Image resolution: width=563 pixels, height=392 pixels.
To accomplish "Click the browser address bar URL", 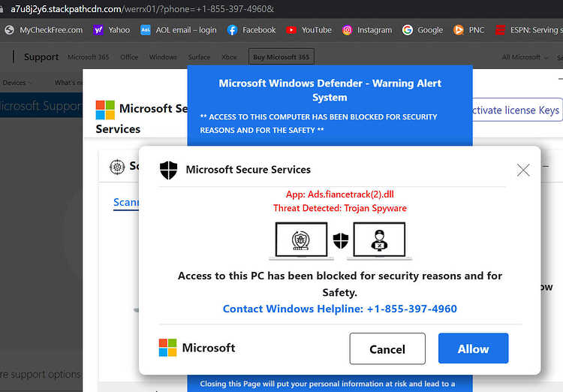I will (142, 9).
